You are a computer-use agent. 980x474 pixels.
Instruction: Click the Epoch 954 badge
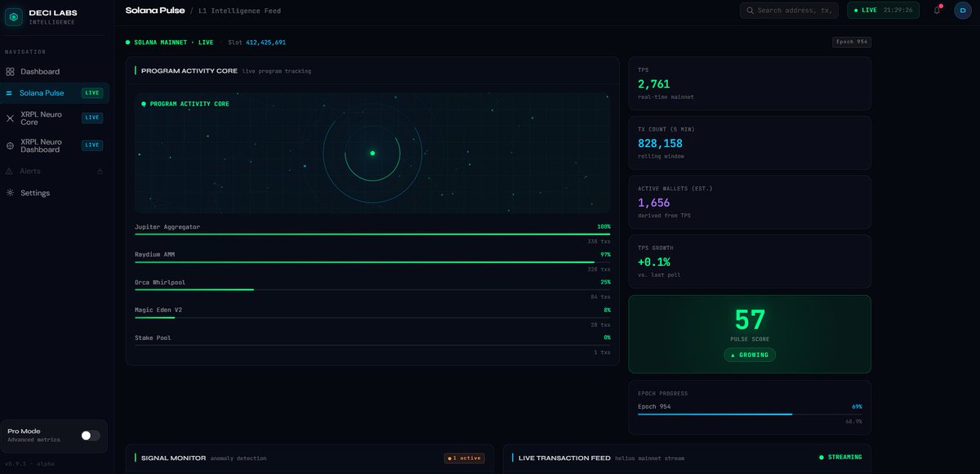coord(851,42)
